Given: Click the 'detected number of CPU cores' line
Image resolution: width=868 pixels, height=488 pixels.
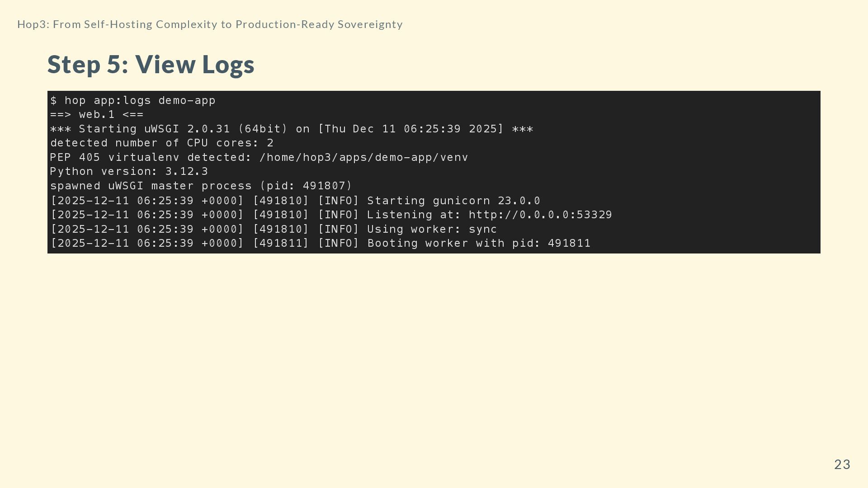Looking at the screenshot, I should coord(161,143).
